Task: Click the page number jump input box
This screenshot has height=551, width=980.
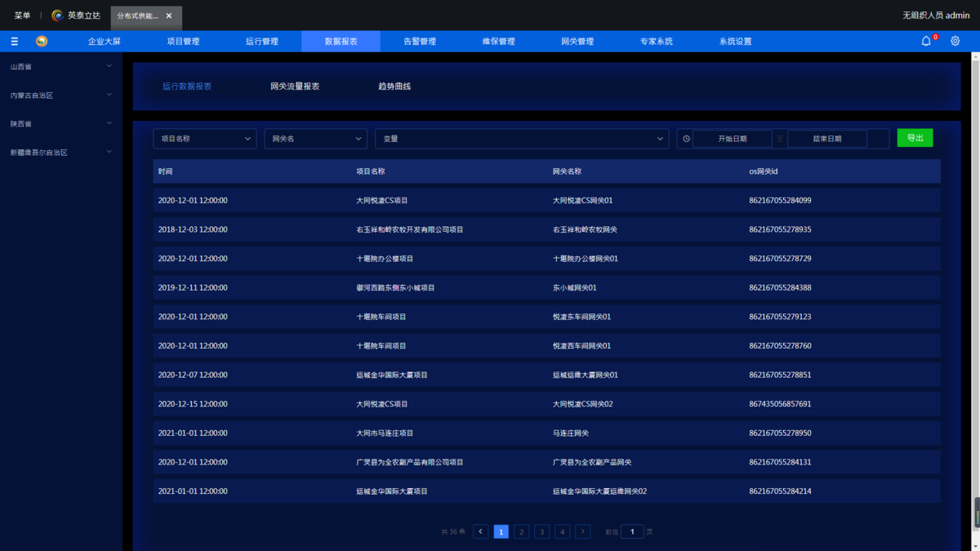Action: pos(632,531)
